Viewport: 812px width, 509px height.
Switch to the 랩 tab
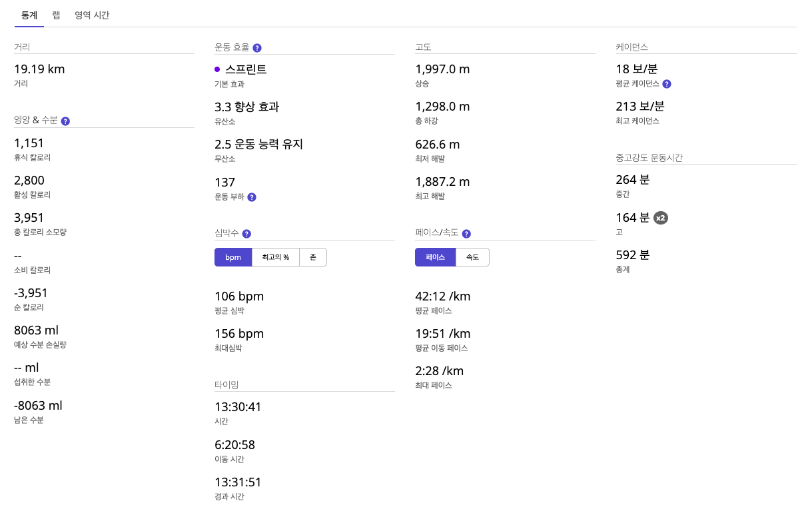tap(56, 15)
